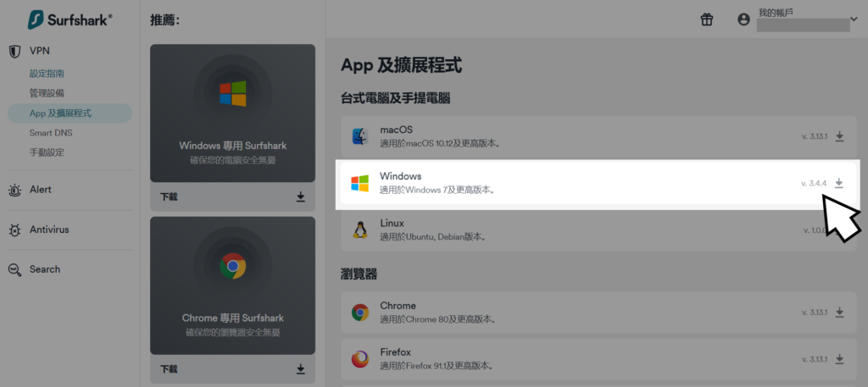868x387 pixels.
Task: Click 適用於Windows 7及更高版本 description
Action: (437, 191)
